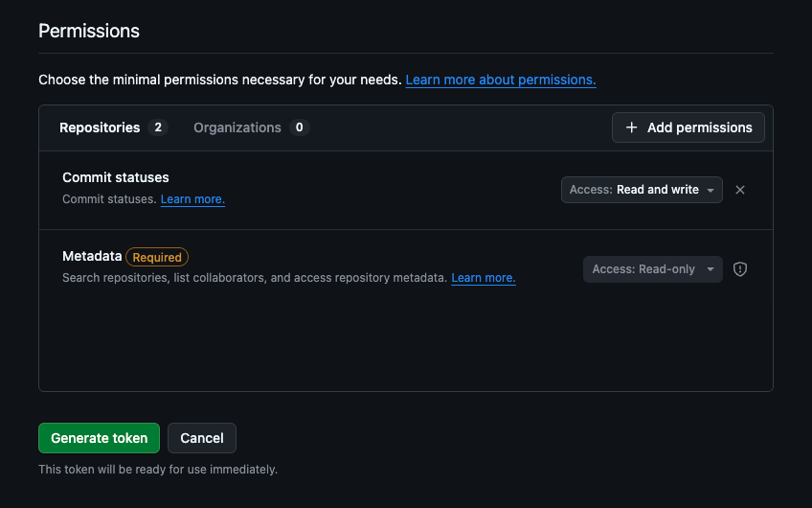The width and height of the screenshot is (812, 508).
Task: Switch to the Organizations tab
Action: pos(251,127)
